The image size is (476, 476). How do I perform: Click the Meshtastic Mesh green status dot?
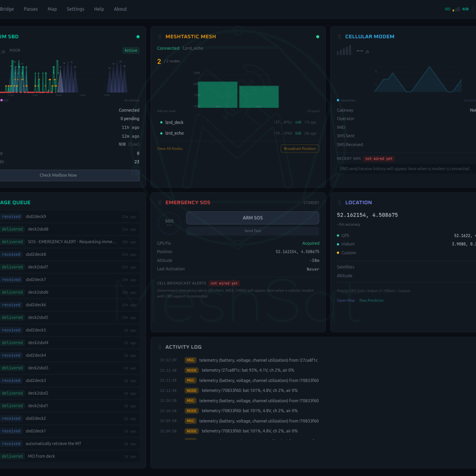[x=317, y=37]
